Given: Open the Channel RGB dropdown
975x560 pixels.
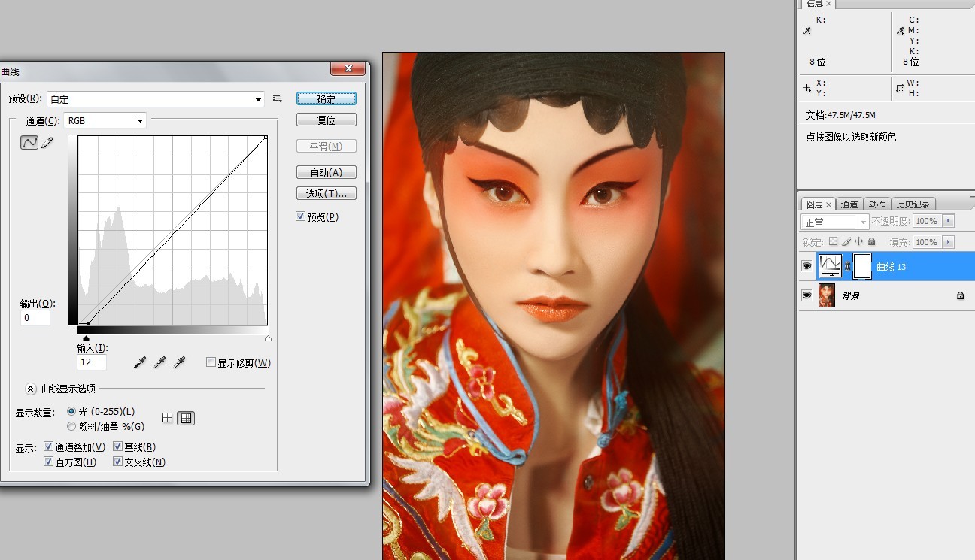Looking at the screenshot, I should coord(105,120).
